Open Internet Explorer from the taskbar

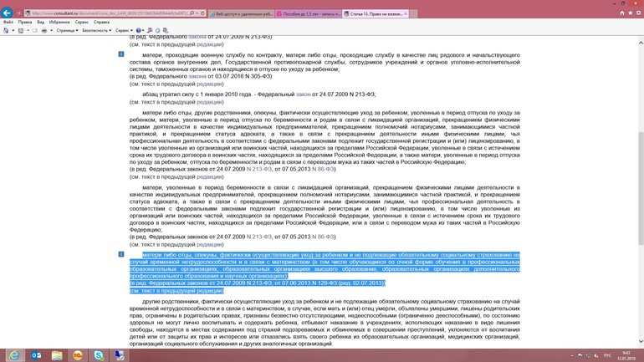coord(14,354)
